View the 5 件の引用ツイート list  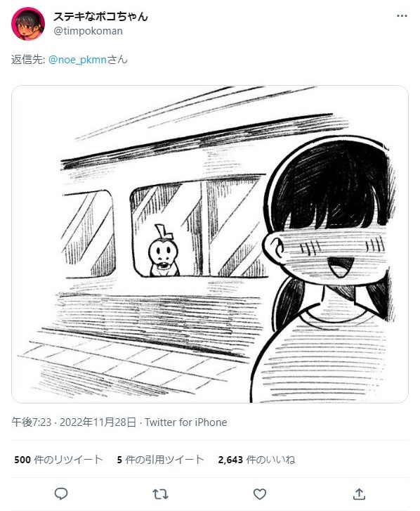coord(161,460)
